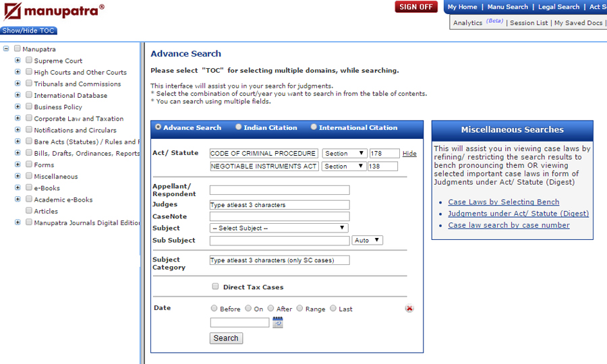607x364 pixels.
Task: Expand Tribunals and Commissions node
Action: pos(18,84)
